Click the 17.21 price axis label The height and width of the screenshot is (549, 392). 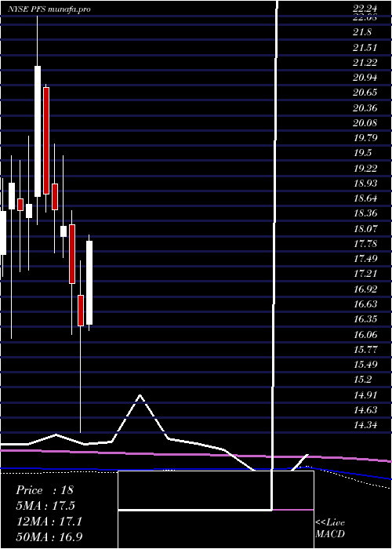click(365, 274)
